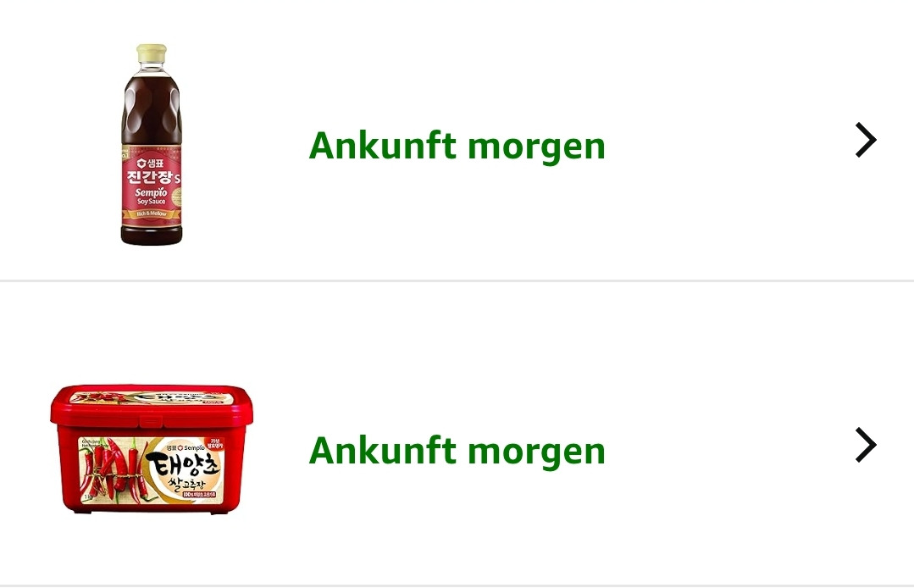Viewport: 914px width, 588px height.
Task: Click the large Korean lettering on the tub label
Action: click(x=182, y=465)
